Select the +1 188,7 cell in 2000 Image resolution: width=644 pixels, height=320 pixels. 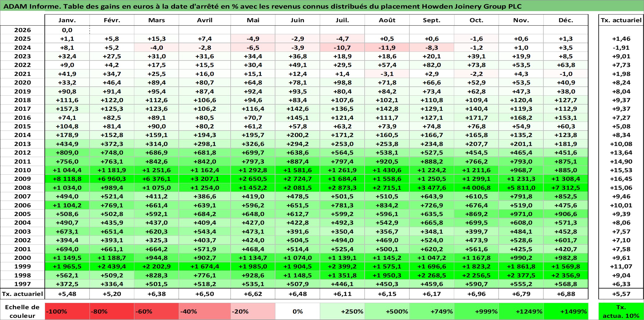click(112, 258)
